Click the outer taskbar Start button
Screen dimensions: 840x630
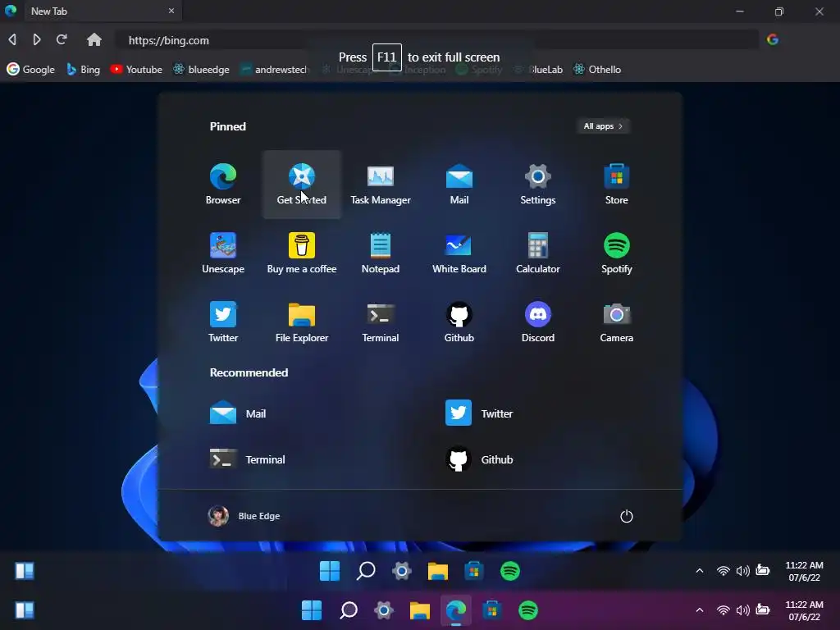click(311, 610)
